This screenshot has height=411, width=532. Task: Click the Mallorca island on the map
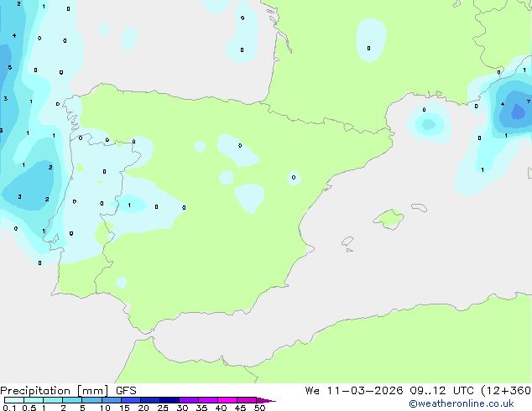pos(389,219)
